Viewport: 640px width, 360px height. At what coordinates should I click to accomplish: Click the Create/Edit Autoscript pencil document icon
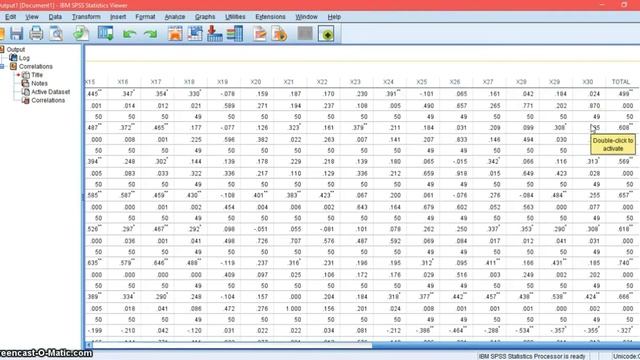click(260, 33)
